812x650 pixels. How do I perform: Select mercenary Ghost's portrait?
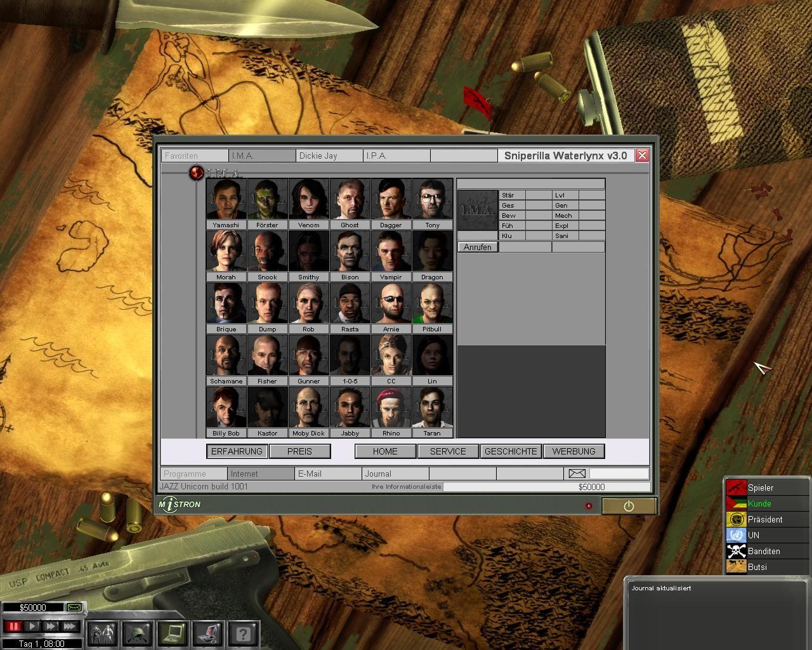(x=350, y=200)
